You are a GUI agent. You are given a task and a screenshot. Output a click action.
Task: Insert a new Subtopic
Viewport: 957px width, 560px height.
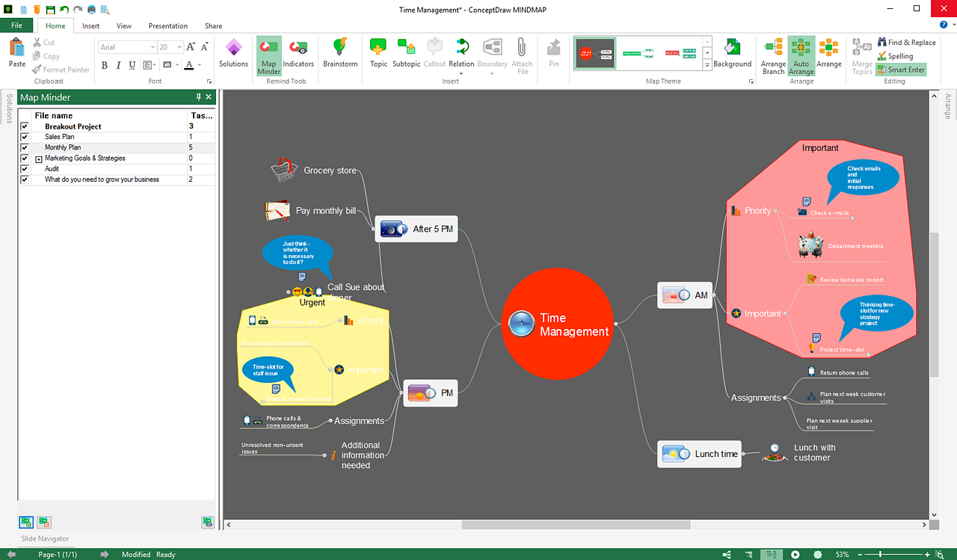pos(407,53)
